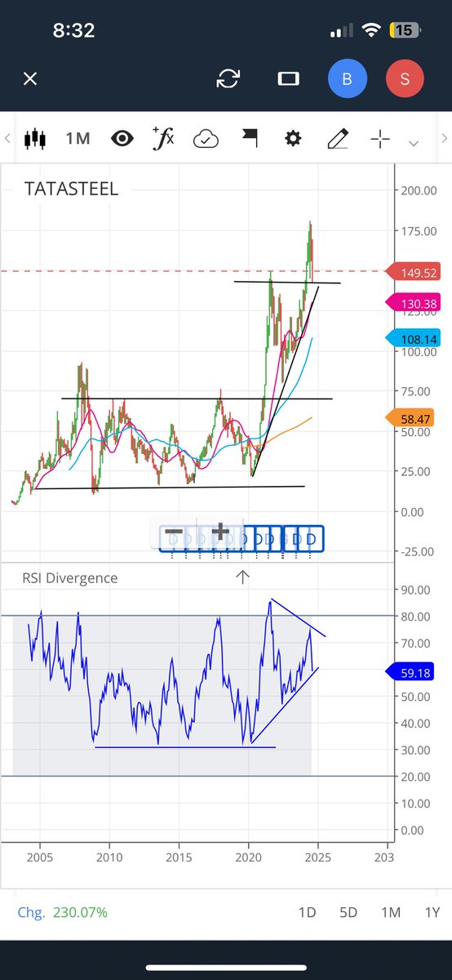Viewport: 452px width, 980px height.
Task: Select the flag marker tool
Action: click(x=250, y=139)
